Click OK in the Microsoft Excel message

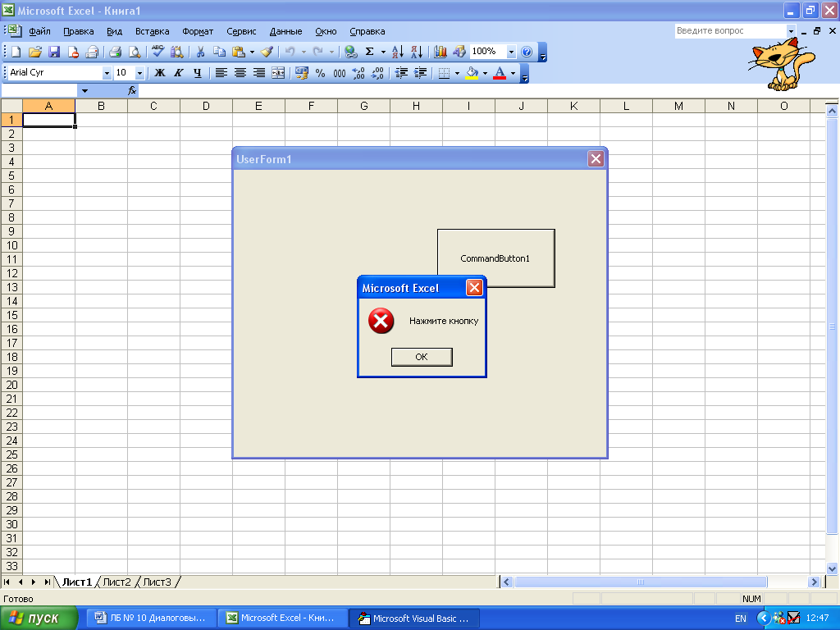click(422, 357)
